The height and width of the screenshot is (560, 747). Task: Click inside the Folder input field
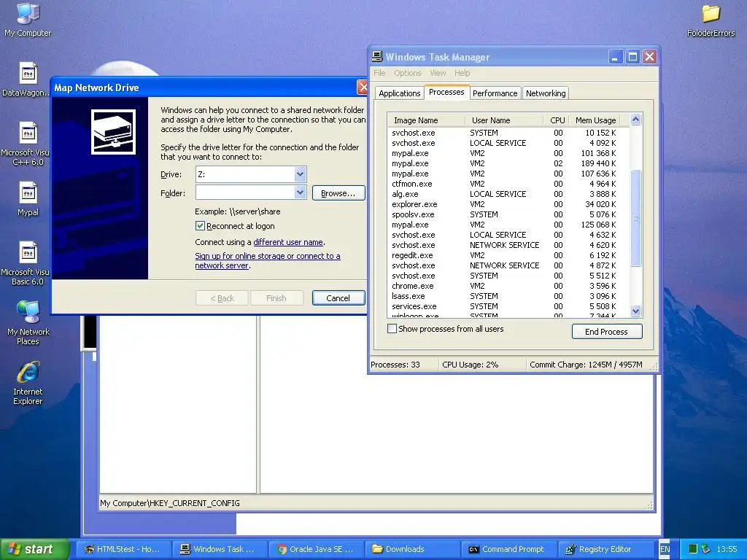click(245, 192)
